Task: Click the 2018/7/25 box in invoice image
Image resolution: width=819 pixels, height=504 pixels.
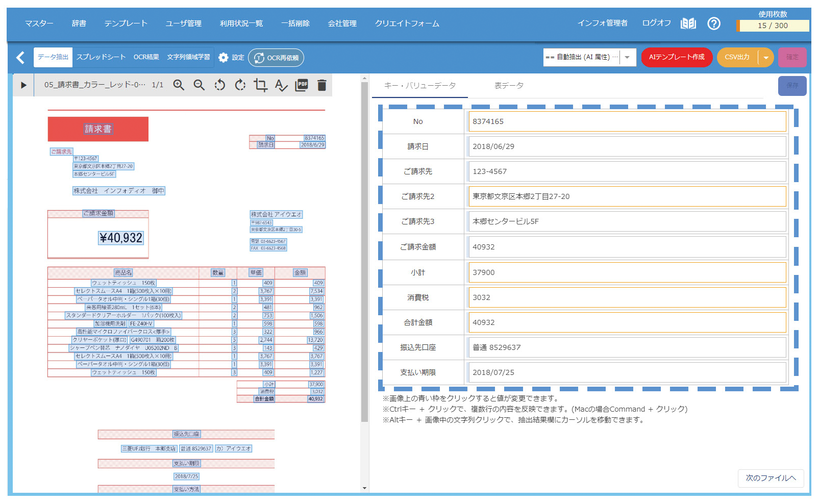Action: (187, 476)
